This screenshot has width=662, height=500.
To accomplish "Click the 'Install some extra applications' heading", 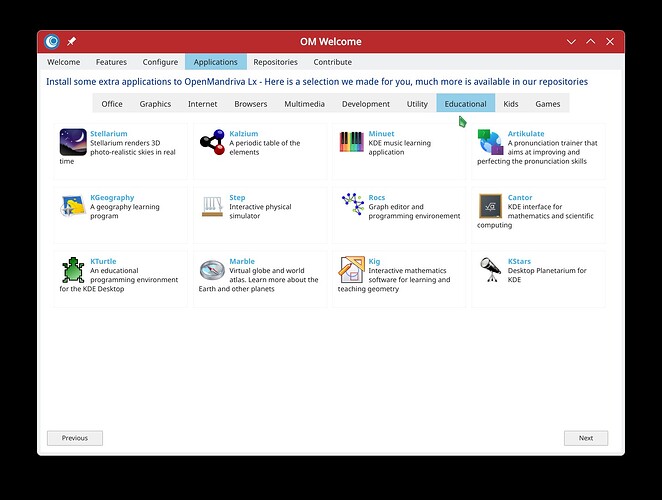I will point(317,82).
